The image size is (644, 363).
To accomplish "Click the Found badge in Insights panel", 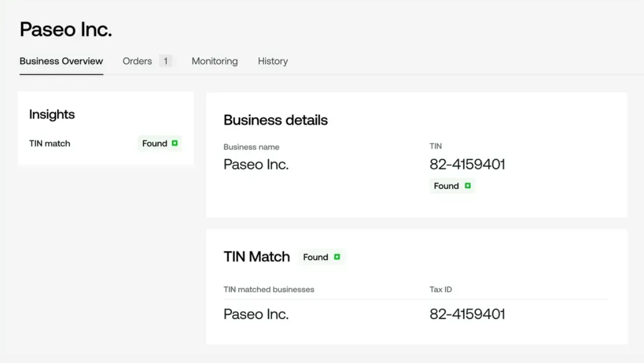I will (159, 143).
